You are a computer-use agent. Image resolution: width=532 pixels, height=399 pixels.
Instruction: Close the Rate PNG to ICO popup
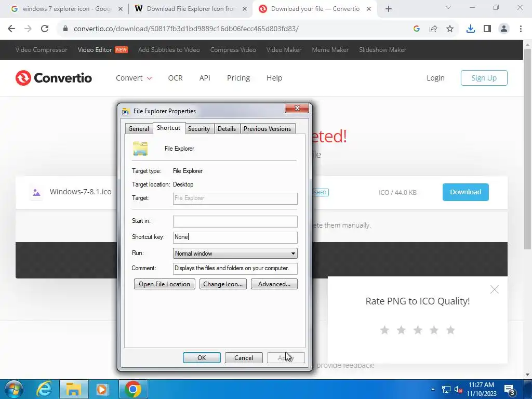coord(495,289)
